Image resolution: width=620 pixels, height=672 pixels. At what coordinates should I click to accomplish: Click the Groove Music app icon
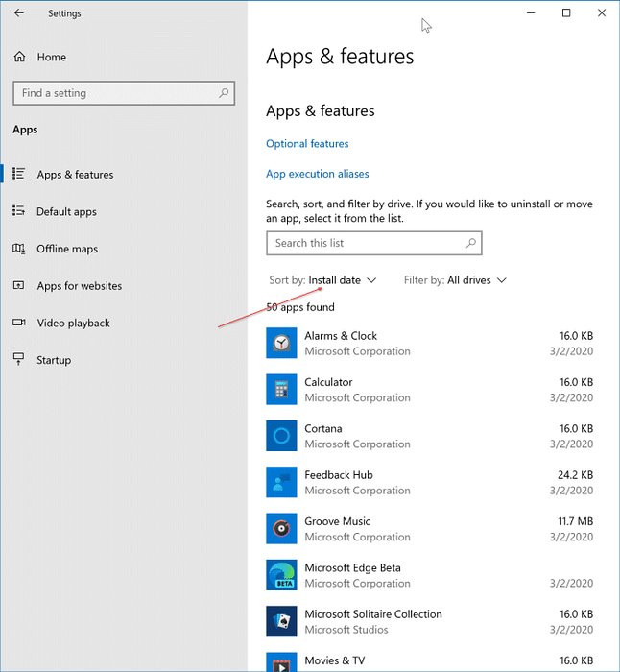(281, 529)
